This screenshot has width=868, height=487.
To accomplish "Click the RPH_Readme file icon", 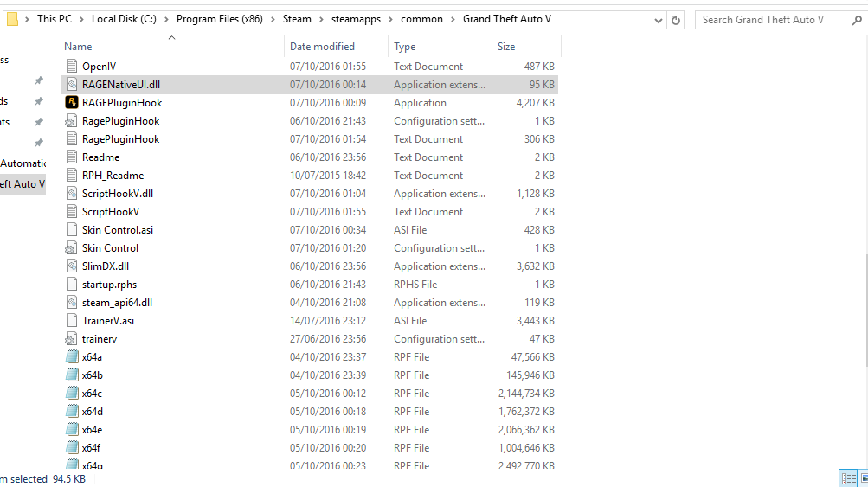I will [72, 176].
